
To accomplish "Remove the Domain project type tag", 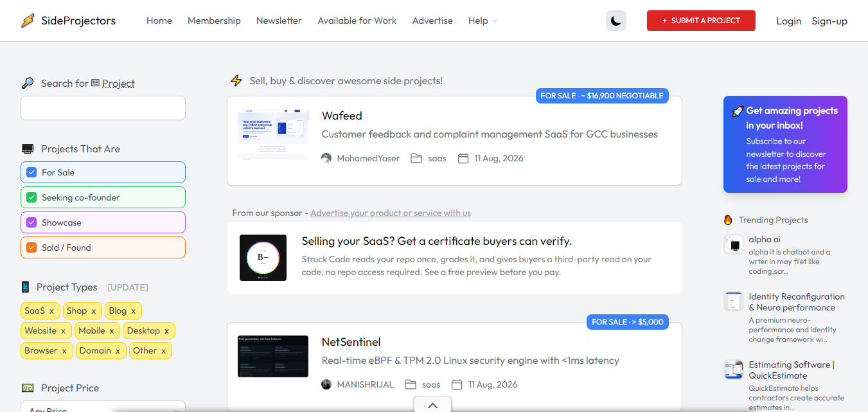I will [118, 351].
